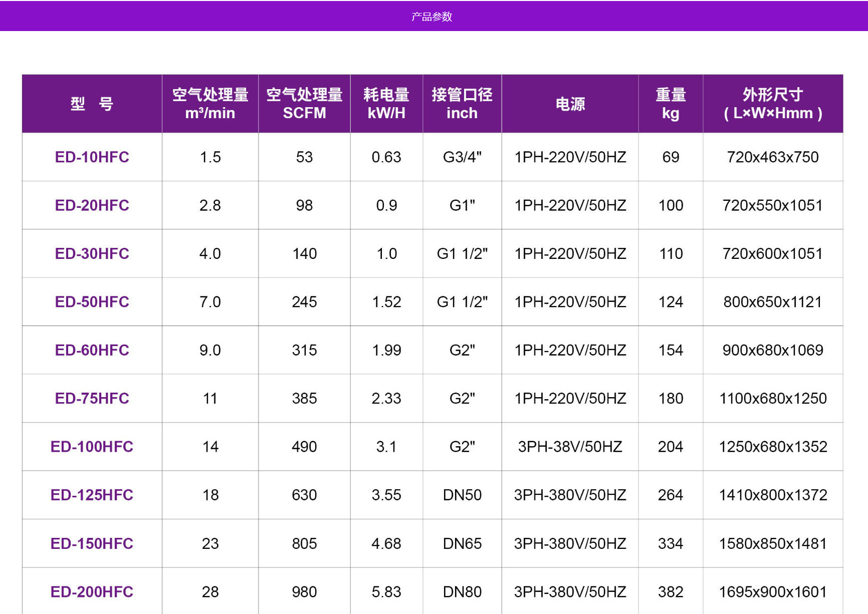Viewport: 868px width, 614px height.
Task: Click SCFM value 53
Action: 304,157
